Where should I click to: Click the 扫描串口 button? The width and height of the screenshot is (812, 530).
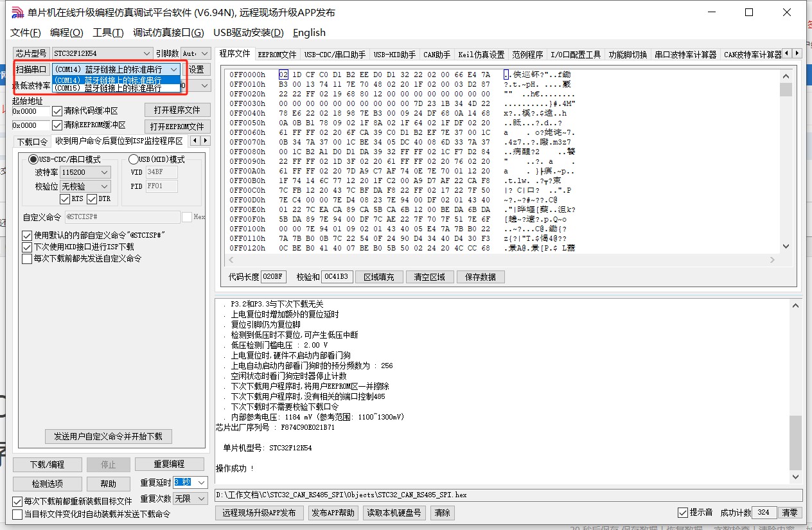(31, 69)
